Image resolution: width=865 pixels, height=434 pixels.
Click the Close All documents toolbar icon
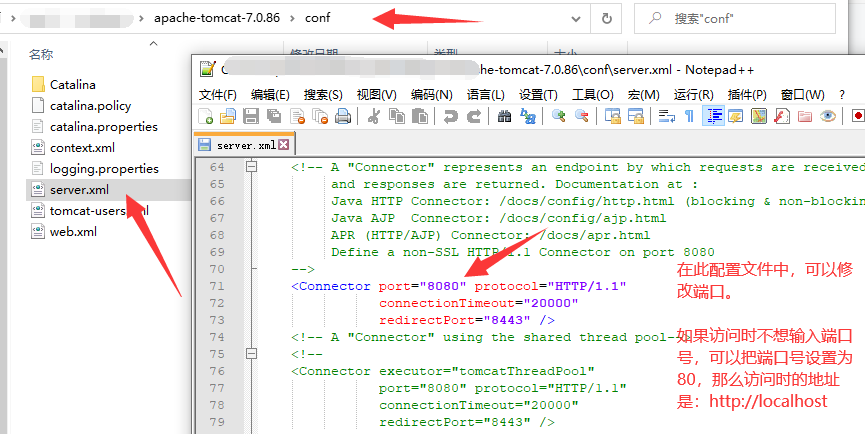tap(320, 116)
